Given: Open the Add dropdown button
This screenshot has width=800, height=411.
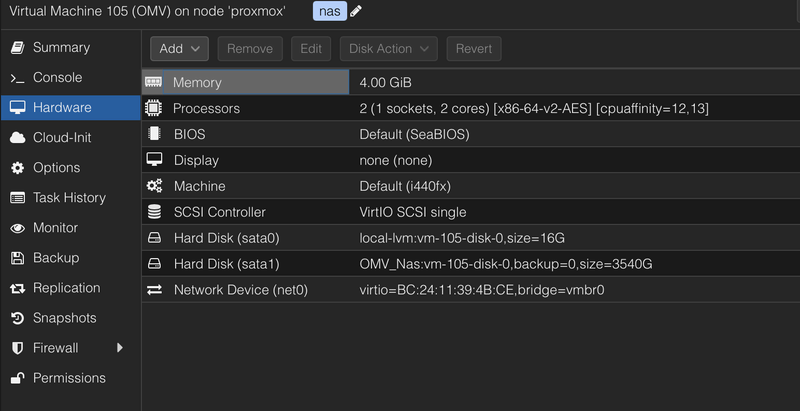Looking at the screenshot, I should pos(179,48).
